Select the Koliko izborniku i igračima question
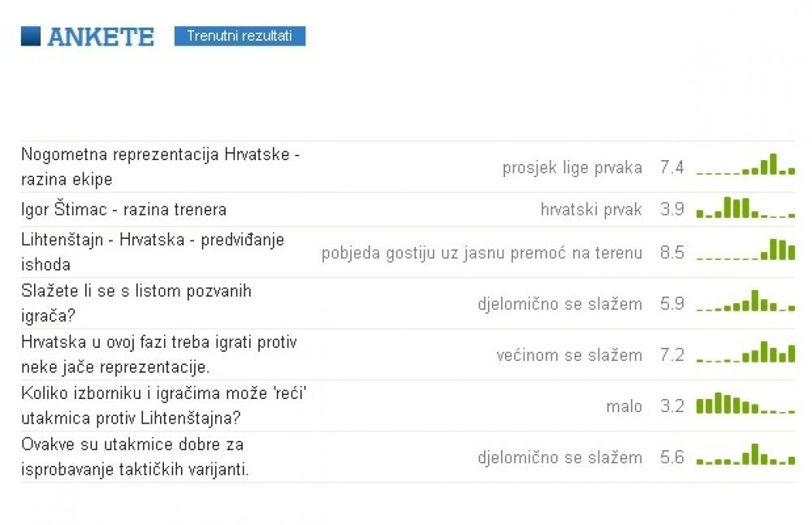812x525 pixels. point(164,406)
